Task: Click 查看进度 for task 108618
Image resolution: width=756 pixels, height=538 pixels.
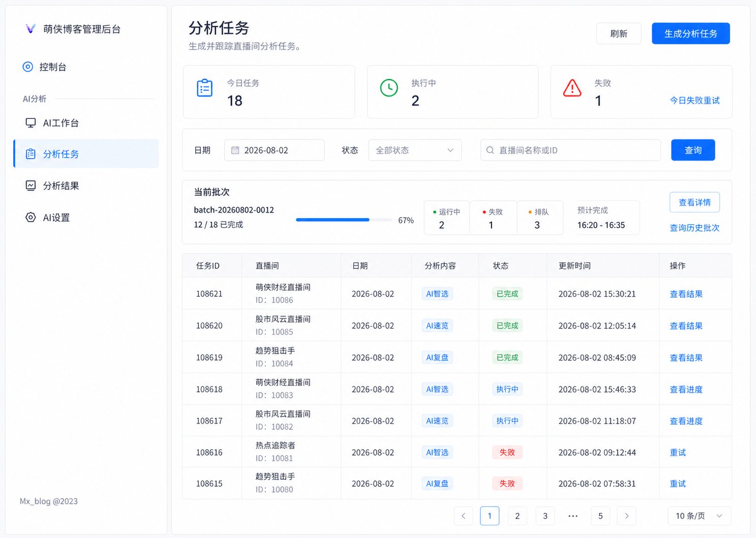Action: [686, 389]
